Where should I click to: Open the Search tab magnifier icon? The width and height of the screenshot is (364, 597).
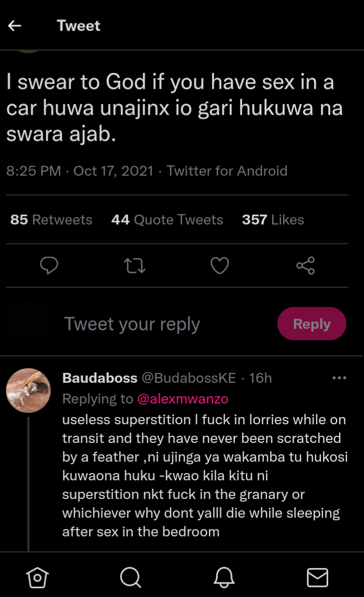[x=130, y=577]
